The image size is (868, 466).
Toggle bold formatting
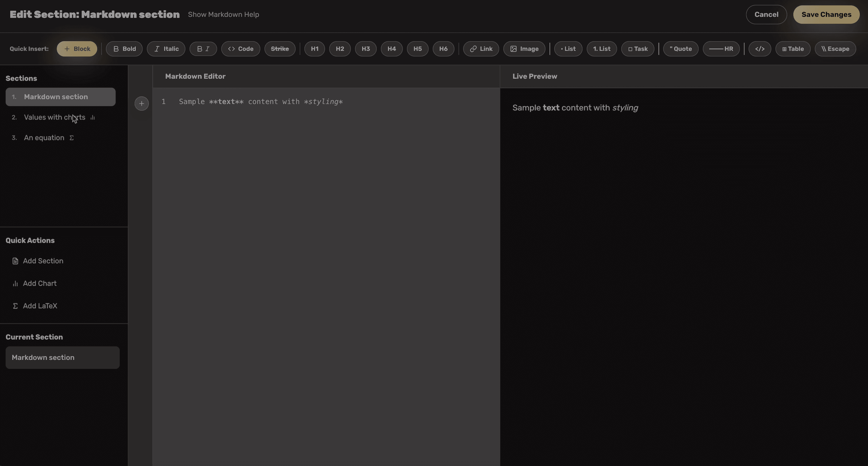[124, 49]
